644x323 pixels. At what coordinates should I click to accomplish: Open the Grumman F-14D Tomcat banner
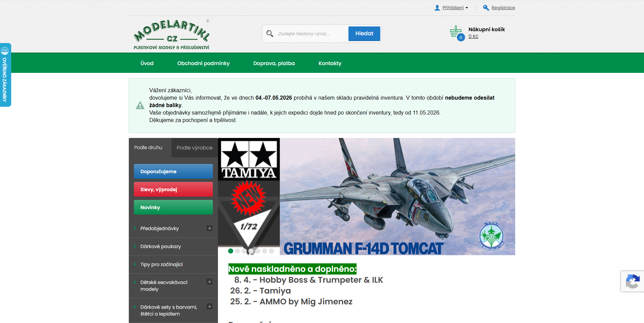click(x=366, y=197)
